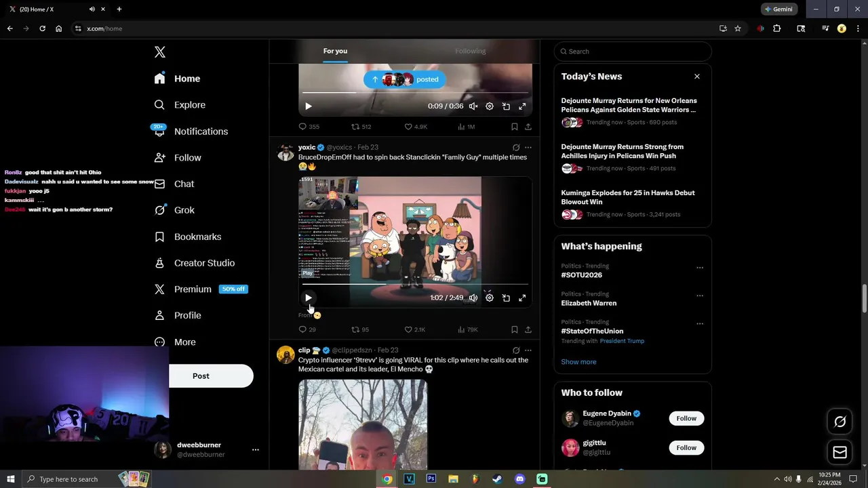This screenshot has width=868, height=488.
Task: Open Profile from the sidebar
Action: (178, 315)
